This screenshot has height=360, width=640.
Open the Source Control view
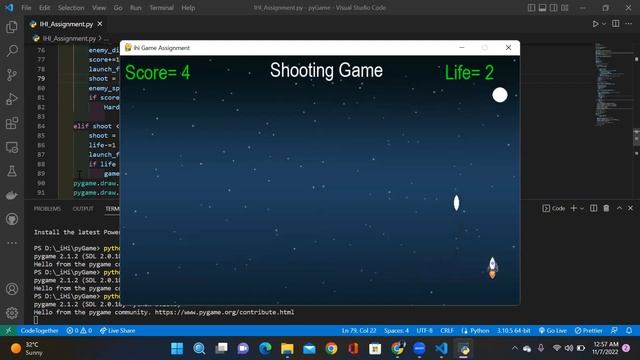[12, 75]
